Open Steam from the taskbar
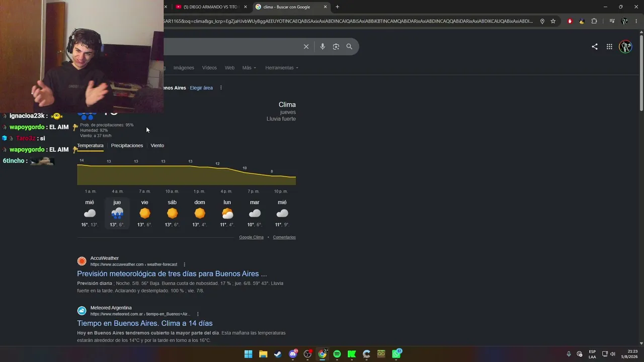This screenshot has width=644, height=362. [278, 354]
